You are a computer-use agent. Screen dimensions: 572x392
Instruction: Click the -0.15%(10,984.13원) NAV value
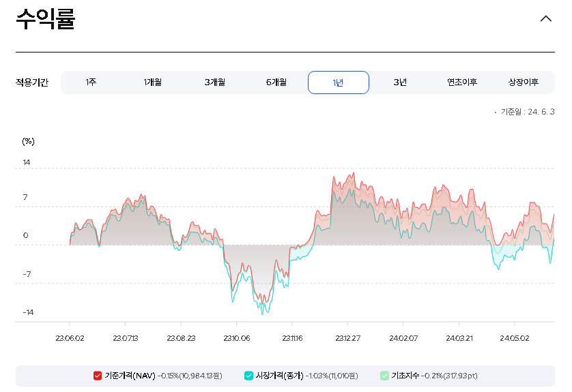pyautogui.click(x=190, y=376)
